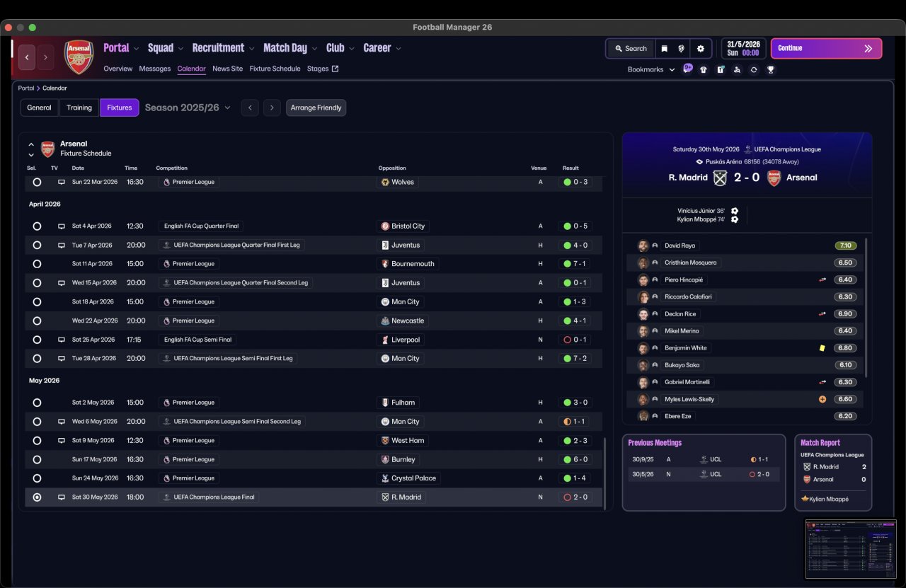Click the purple Continue button
Image resolution: width=906 pixels, height=588 pixels.
(x=826, y=48)
